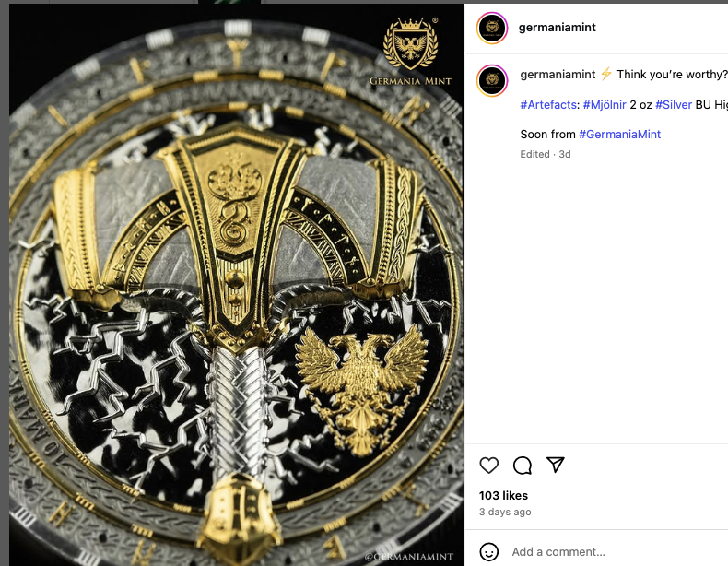Image resolution: width=728 pixels, height=566 pixels.
Task: Click Germania Mint crest logo on image
Action: (410, 52)
